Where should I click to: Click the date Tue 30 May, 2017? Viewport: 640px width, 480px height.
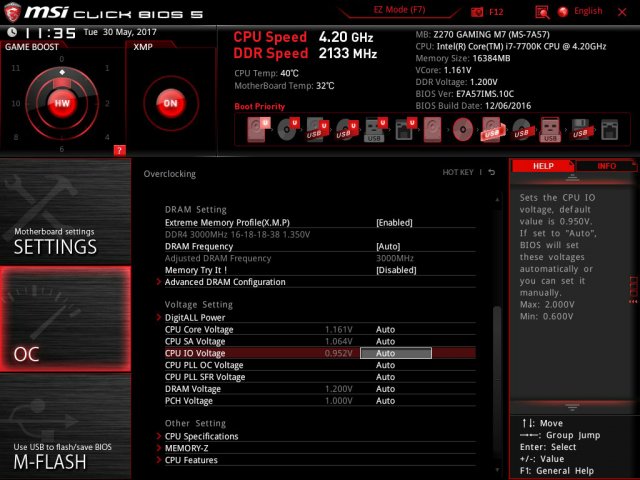coord(120,32)
